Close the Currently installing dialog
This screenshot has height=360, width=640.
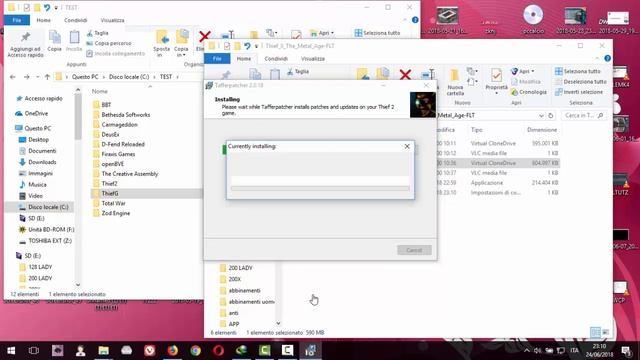(407, 146)
